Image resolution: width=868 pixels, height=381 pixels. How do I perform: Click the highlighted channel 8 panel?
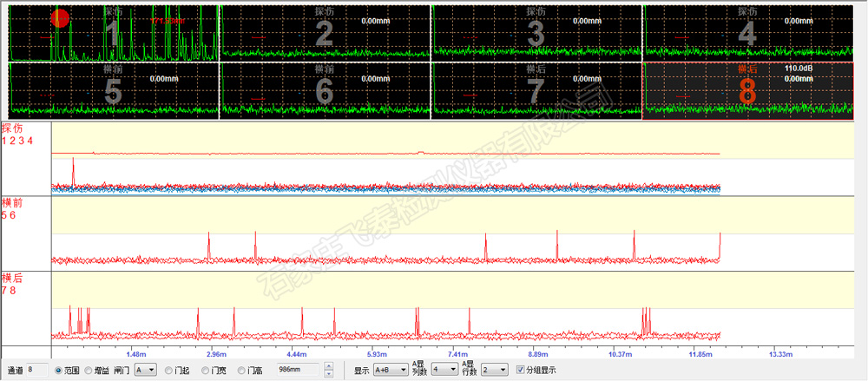[747, 89]
